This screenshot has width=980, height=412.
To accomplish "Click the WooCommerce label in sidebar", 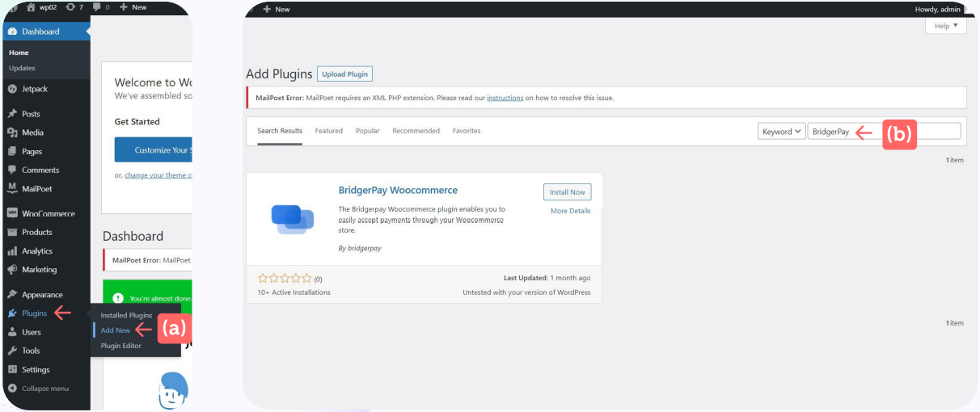I will tap(49, 214).
